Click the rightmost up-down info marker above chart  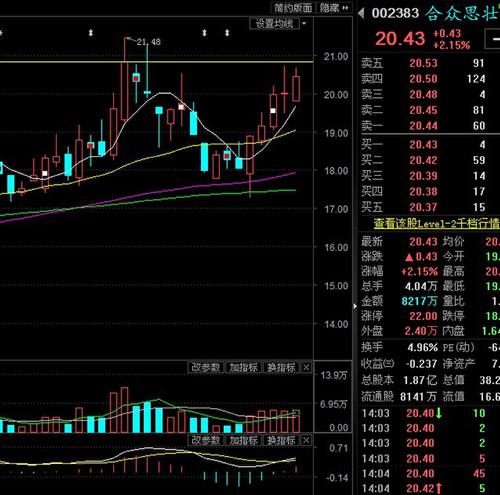click(x=227, y=33)
